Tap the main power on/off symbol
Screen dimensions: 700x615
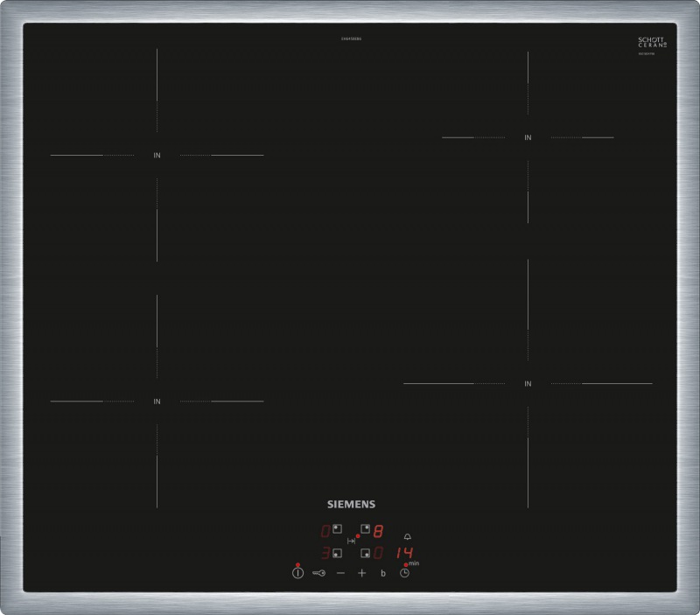click(x=297, y=573)
